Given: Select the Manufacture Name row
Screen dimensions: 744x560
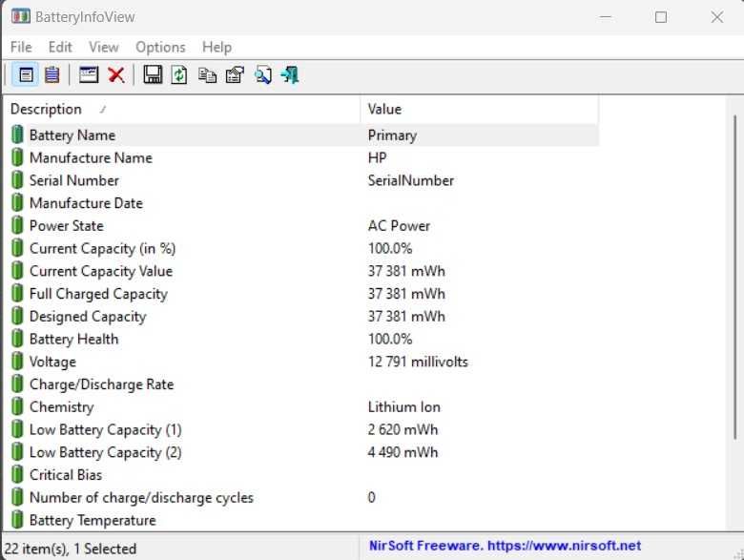Looking at the screenshot, I should (x=303, y=157).
